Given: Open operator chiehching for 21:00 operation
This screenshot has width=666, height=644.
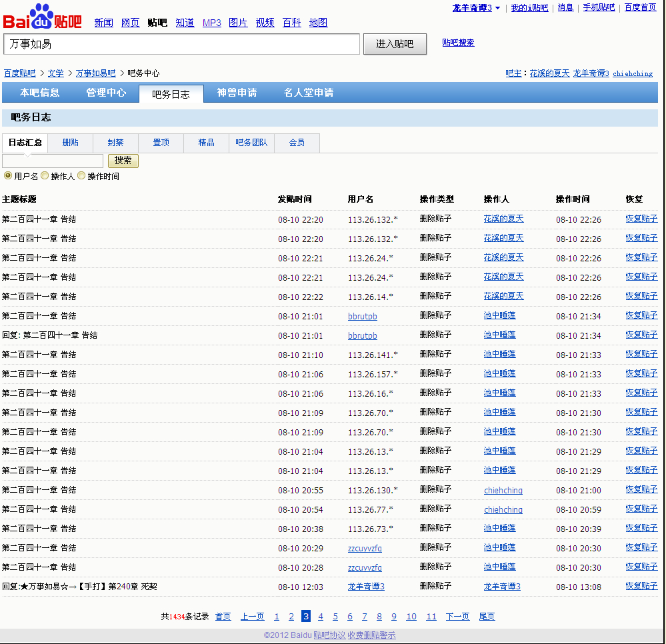Looking at the screenshot, I should 503,490.
